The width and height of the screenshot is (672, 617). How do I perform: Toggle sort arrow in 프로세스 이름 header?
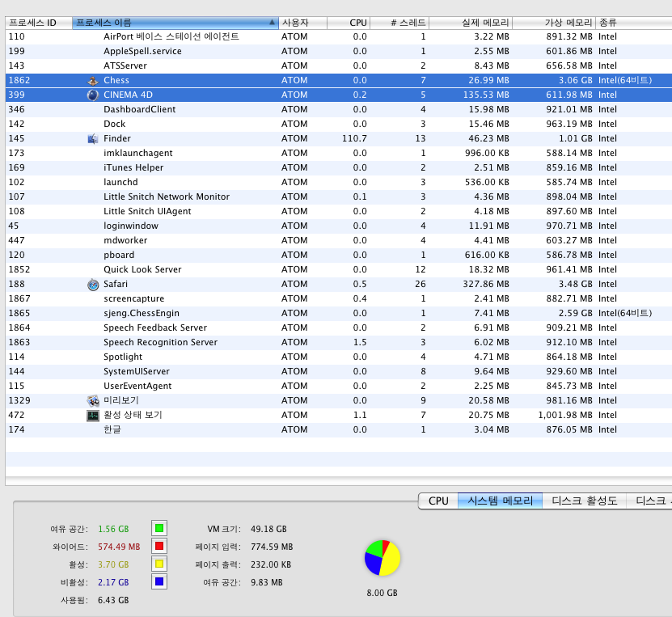273,23
